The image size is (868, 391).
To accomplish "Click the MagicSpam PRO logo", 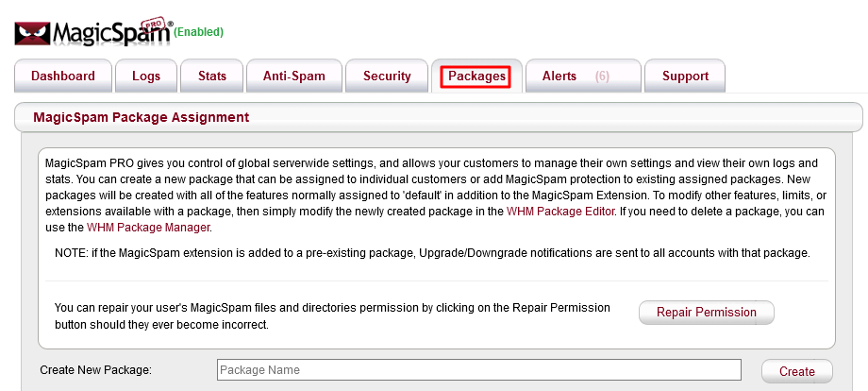I will (92, 31).
